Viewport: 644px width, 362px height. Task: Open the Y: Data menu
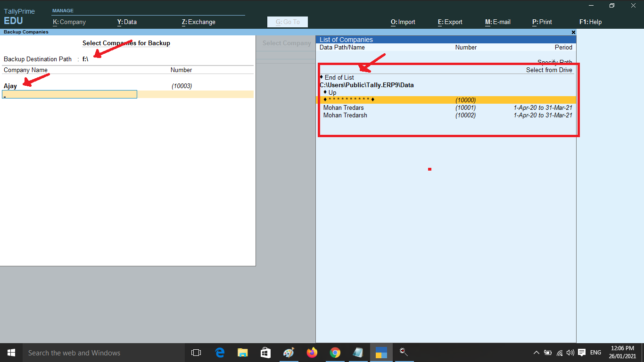127,22
